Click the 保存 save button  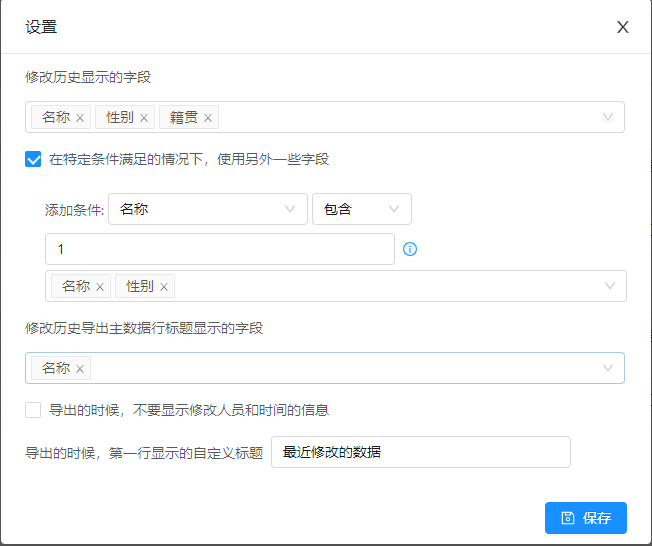[x=585, y=518]
